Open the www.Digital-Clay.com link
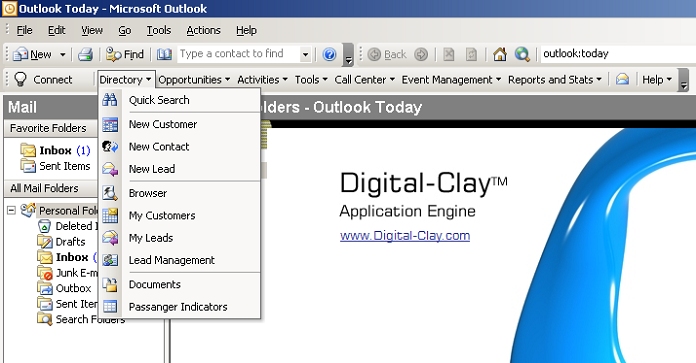The width and height of the screenshot is (696, 363). pyautogui.click(x=405, y=236)
